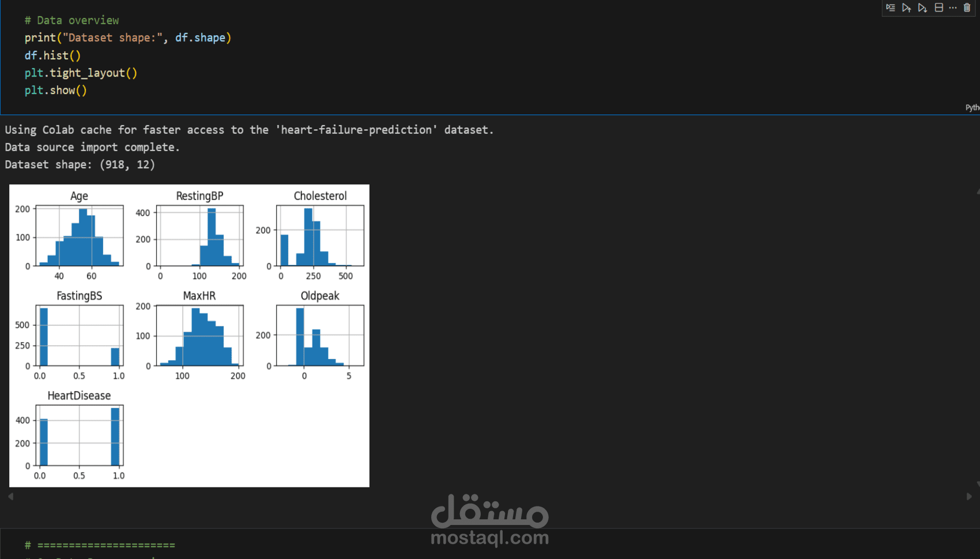Click the plt.show() code line
Screen dimensions: 980x559
56,90
